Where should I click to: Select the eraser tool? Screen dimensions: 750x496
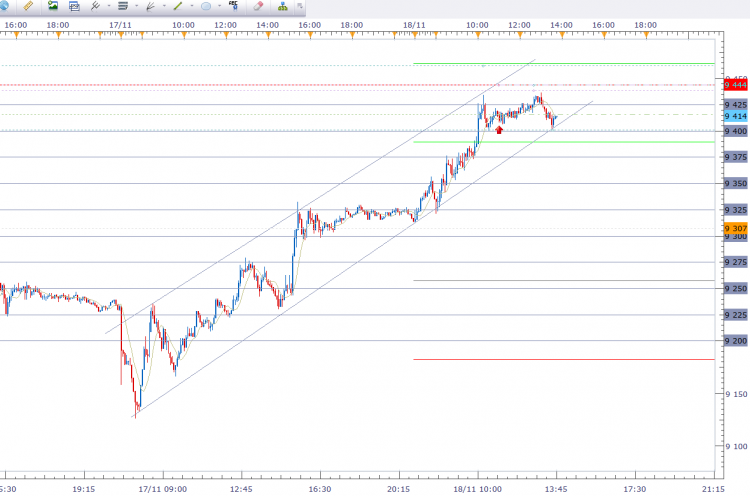click(258, 6)
